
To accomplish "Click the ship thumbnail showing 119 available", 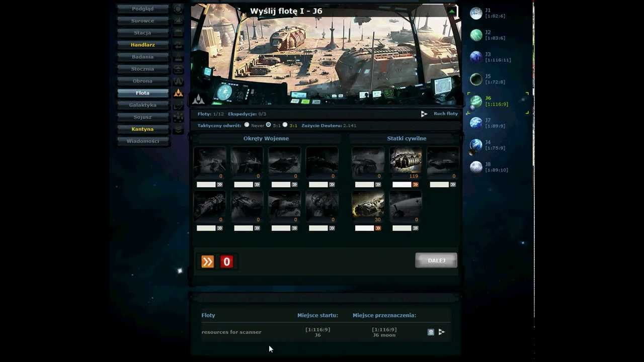I will [x=406, y=162].
